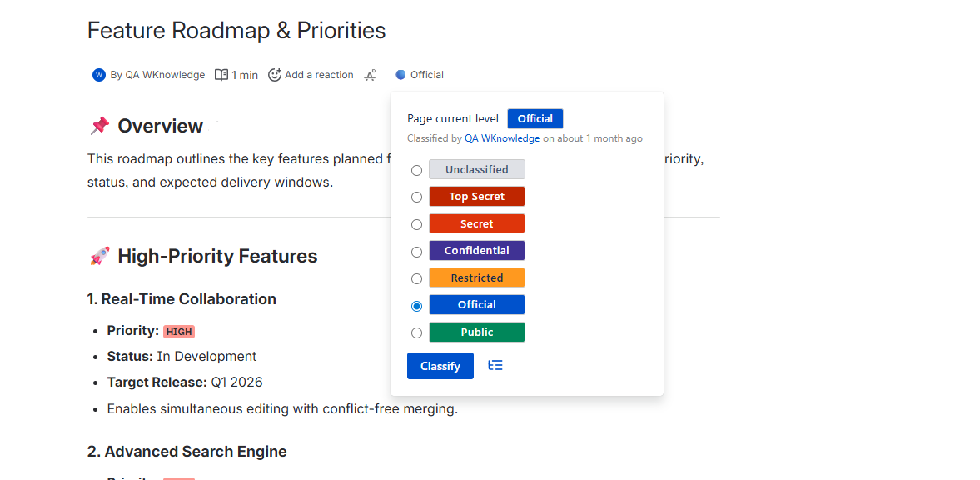Choose the Confidential radio option
980x480 pixels.
(417, 252)
